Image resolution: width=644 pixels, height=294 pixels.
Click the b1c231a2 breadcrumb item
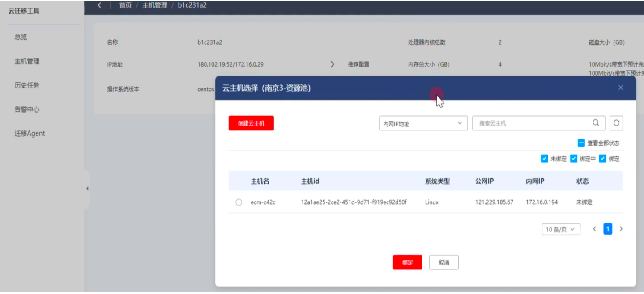click(192, 5)
